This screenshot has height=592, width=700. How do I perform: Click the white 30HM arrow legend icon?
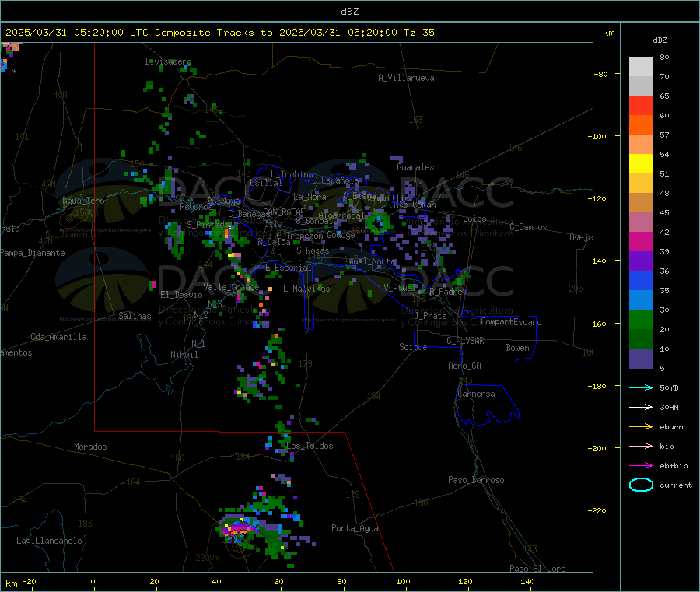pyautogui.click(x=641, y=407)
